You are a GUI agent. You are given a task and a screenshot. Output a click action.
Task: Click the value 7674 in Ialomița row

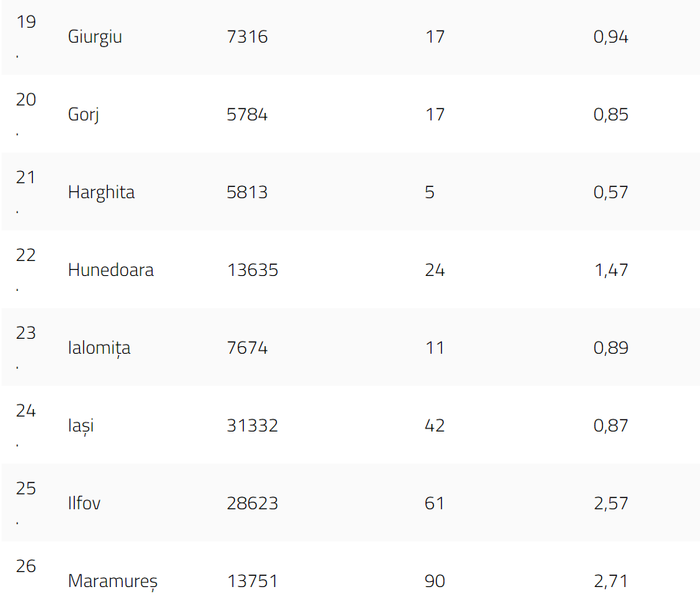click(247, 348)
